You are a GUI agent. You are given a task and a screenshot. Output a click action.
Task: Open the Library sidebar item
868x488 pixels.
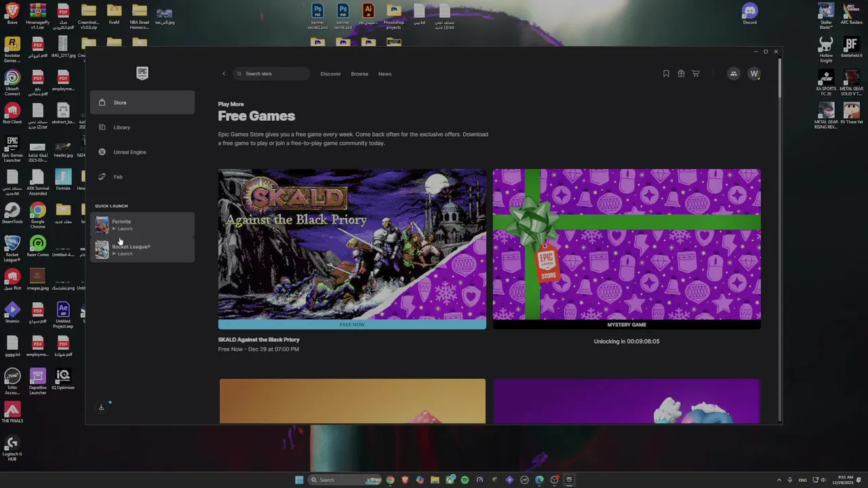142,127
